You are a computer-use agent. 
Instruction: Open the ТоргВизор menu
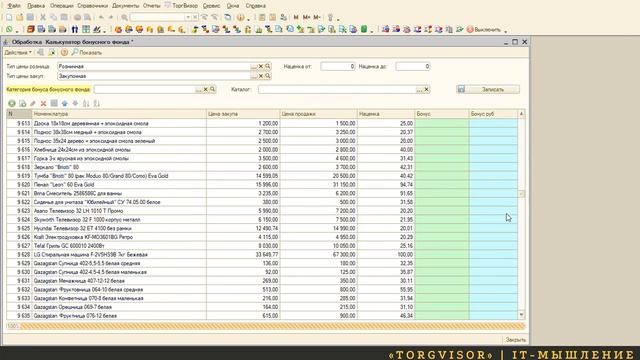coord(181,6)
